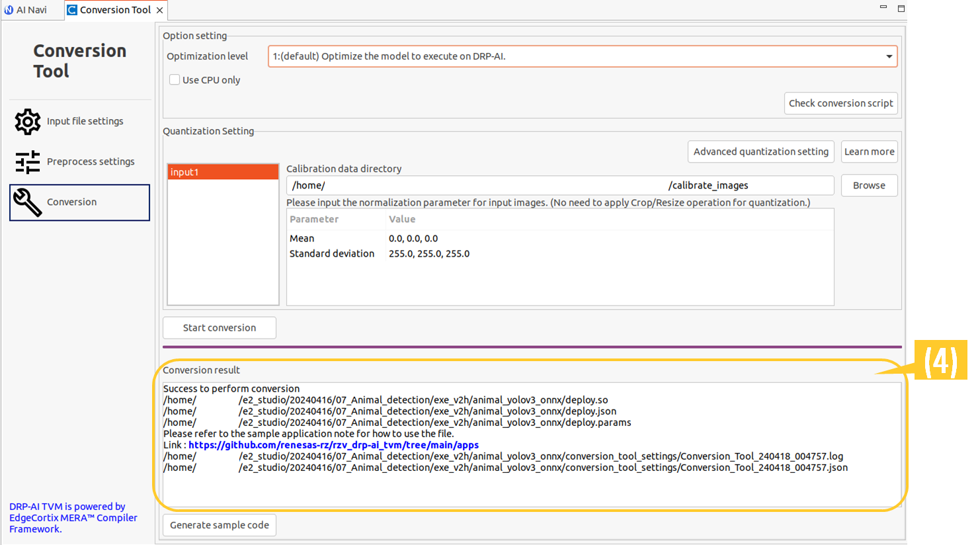Switch to the AI Navi tab

point(31,10)
